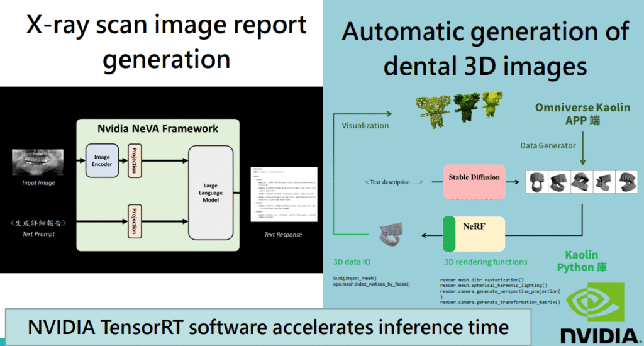Screen dimensions: 644x346
Task: Click the '3D data IO' label
Action: coord(352,262)
